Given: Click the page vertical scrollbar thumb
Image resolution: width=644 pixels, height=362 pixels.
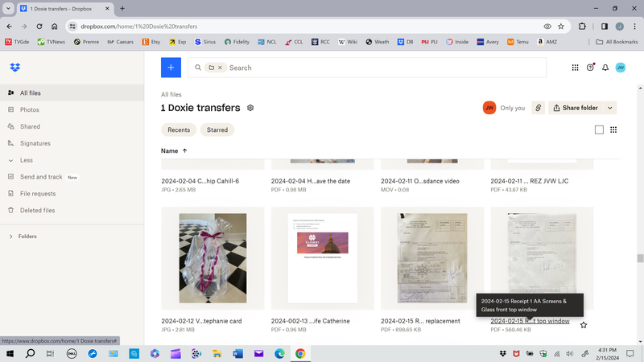Looking at the screenshot, I should 640,258.
